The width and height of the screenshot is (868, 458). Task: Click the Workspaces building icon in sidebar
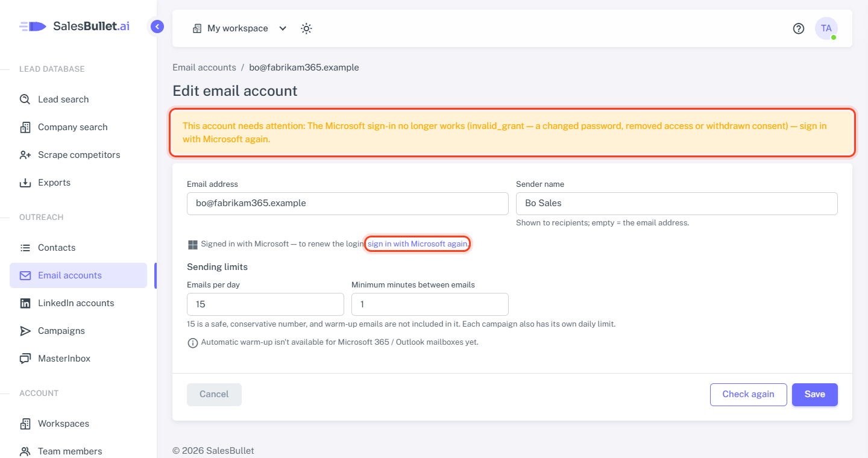pos(25,424)
